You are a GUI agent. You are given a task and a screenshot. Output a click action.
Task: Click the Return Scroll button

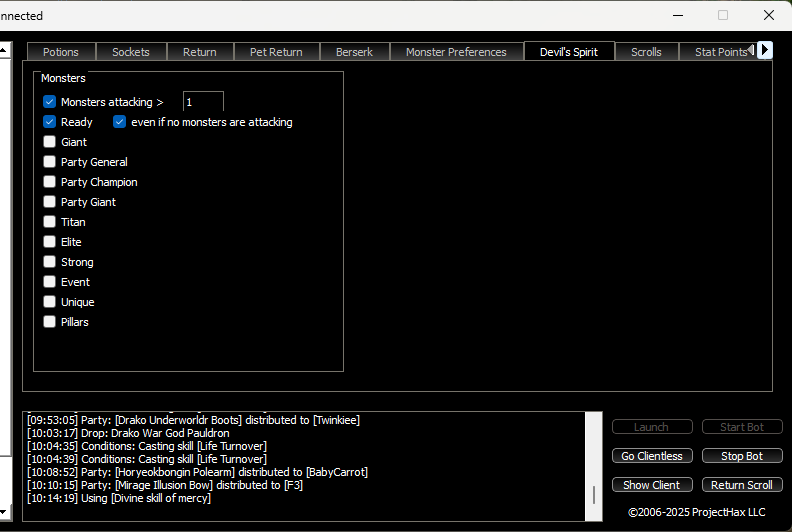pyautogui.click(x=742, y=485)
